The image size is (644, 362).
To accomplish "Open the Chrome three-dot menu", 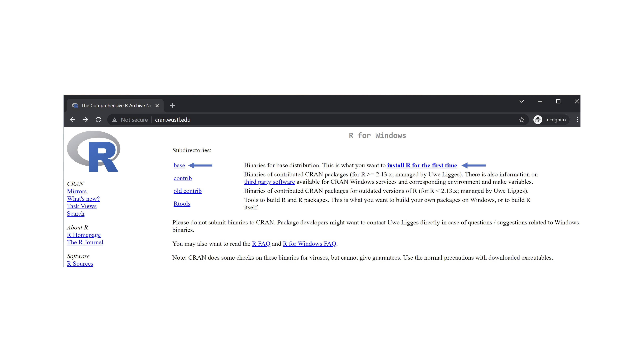I will pos(577,120).
